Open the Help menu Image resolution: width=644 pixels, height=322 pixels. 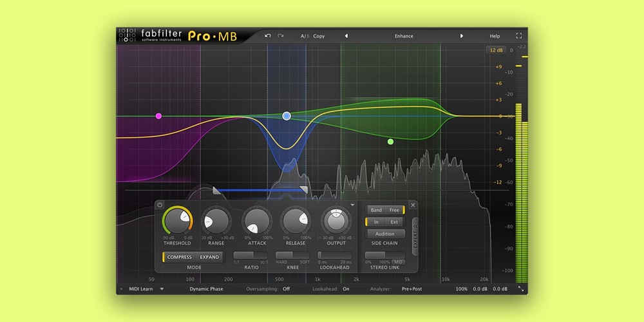point(495,36)
